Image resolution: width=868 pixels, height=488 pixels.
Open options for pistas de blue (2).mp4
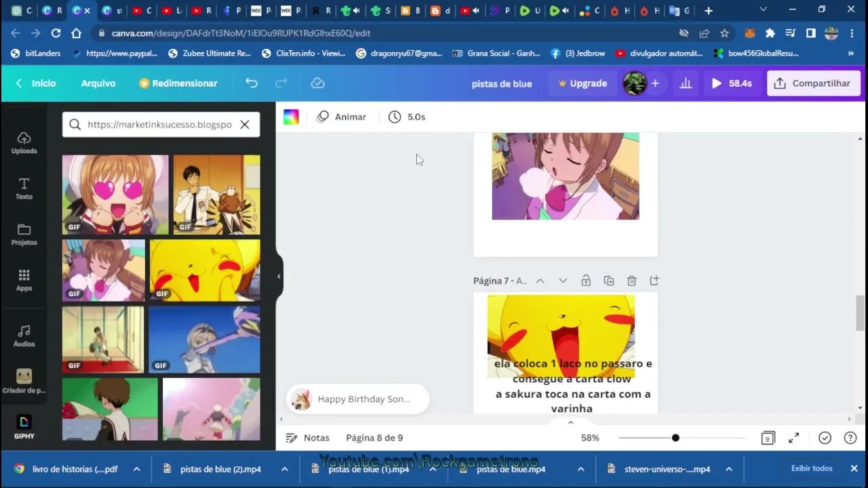pyautogui.click(x=285, y=469)
